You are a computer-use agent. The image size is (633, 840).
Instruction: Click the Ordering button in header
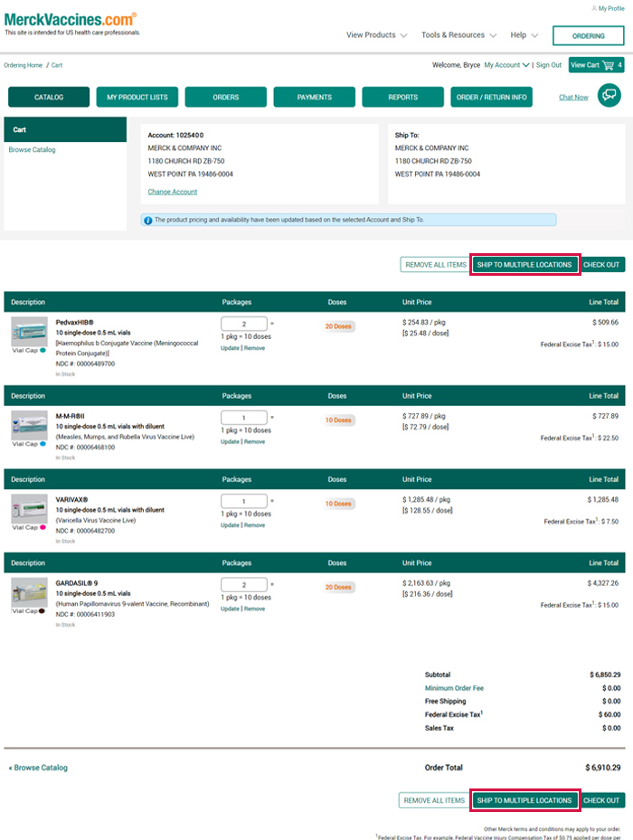click(588, 36)
